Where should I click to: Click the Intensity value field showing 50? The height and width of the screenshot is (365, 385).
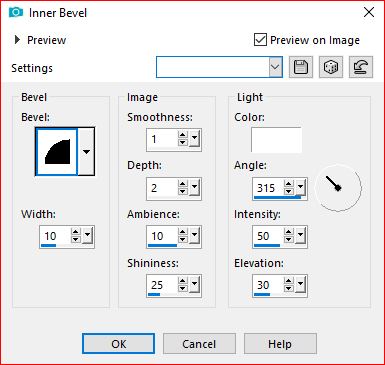tap(269, 236)
